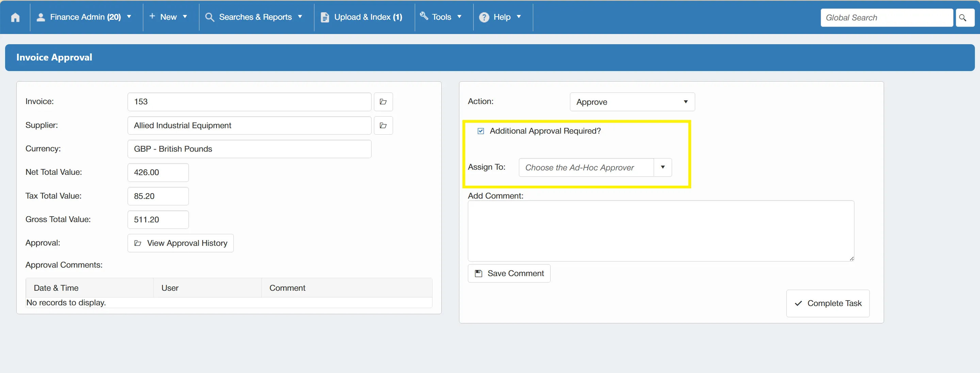Viewport: 980px width, 373px height.
Task: Click the Gross Total Value field
Action: click(x=158, y=220)
